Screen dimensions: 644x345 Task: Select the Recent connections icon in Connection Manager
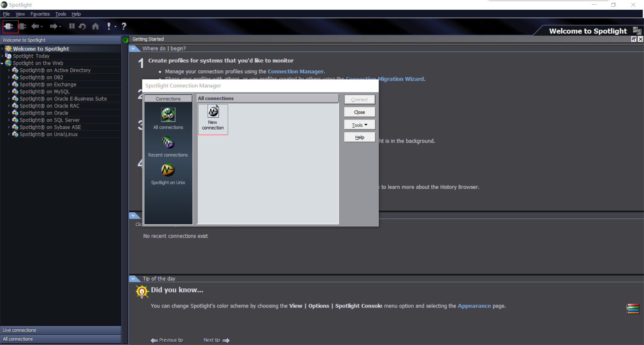(168, 142)
